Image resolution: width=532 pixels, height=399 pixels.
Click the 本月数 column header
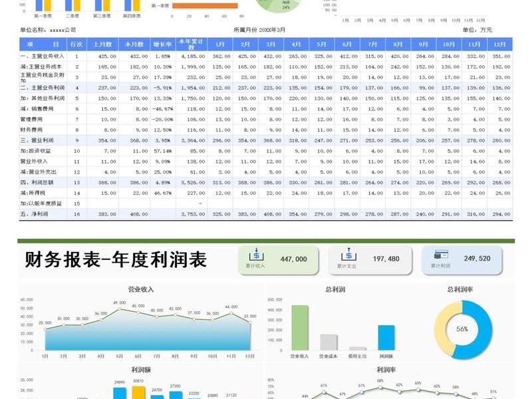[x=134, y=45]
